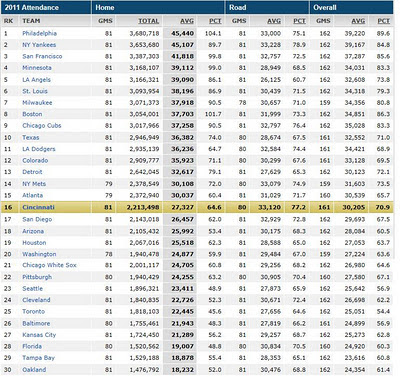Image resolution: width=400 pixels, height=377 pixels.
Task: Open the Kansas City team link
Action: [39, 335]
